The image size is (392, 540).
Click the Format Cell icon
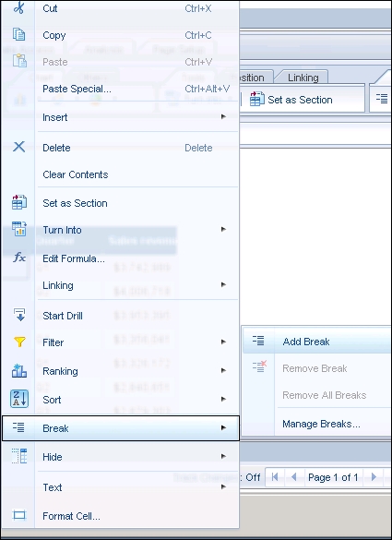coord(19,515)
